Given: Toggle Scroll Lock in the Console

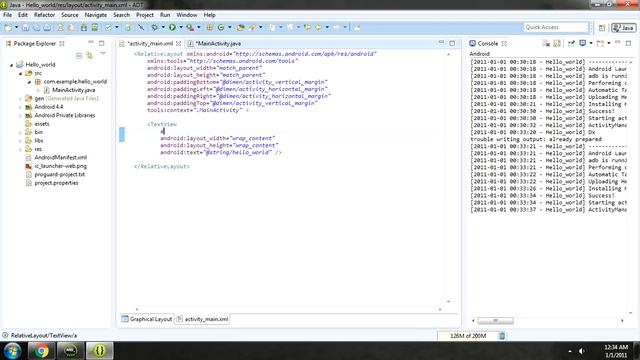Looking at the screenshot, I should point(557,43).
